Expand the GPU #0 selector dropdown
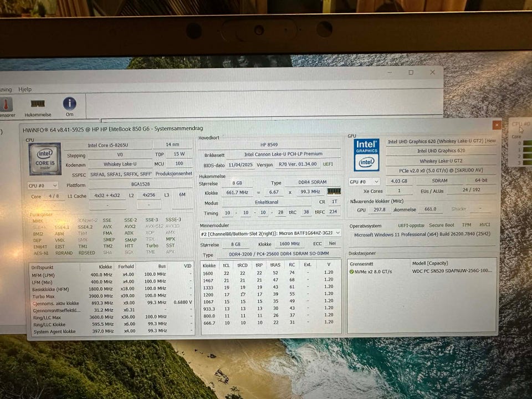 pos(364,182)
